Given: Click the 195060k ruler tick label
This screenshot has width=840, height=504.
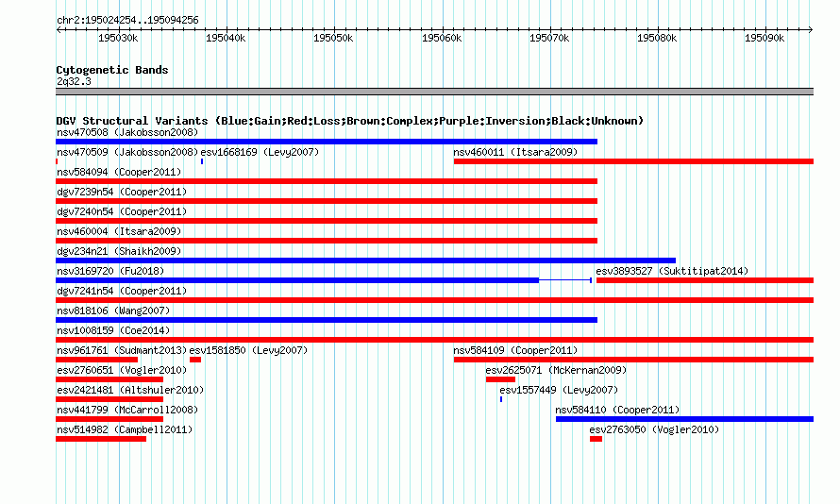Looking at the screenshot, I should coord(442,38).
